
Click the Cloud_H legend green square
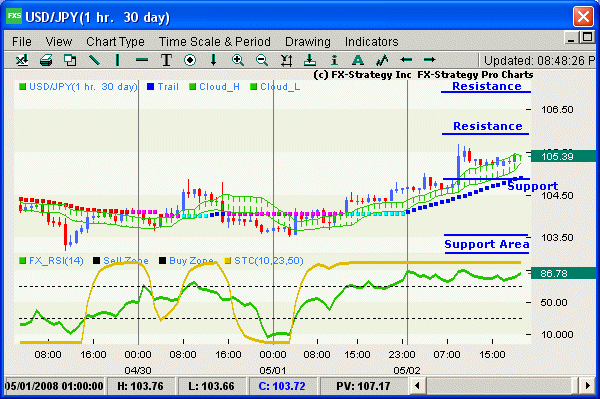[x=192, y=87]
